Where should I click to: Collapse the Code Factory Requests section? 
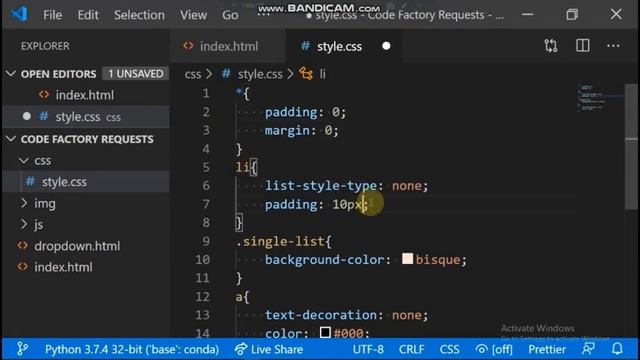tap(11, 139)
